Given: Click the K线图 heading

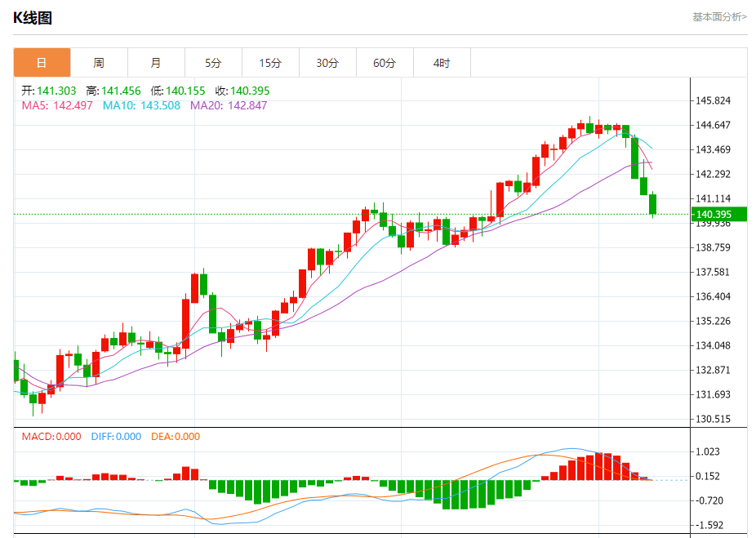Looking at the screenshot, I should point(33,18).
